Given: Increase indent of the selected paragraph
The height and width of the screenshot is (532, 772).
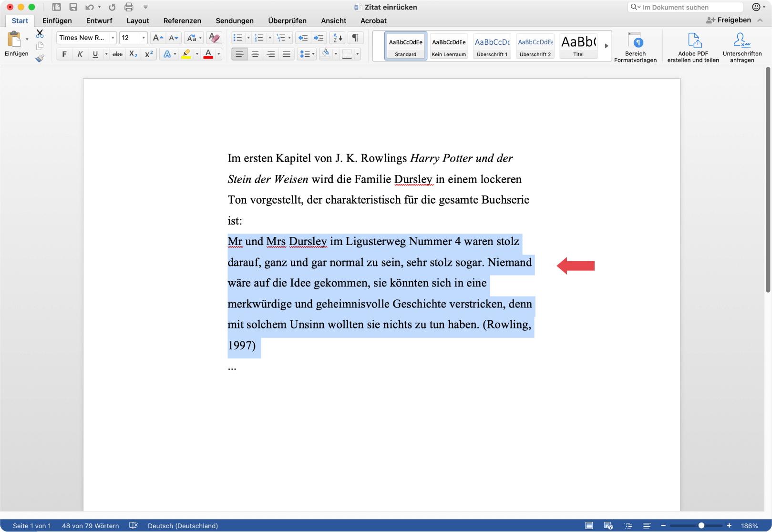Looking at the screenshot, I should pyautogui.click(x=319, y=38).
